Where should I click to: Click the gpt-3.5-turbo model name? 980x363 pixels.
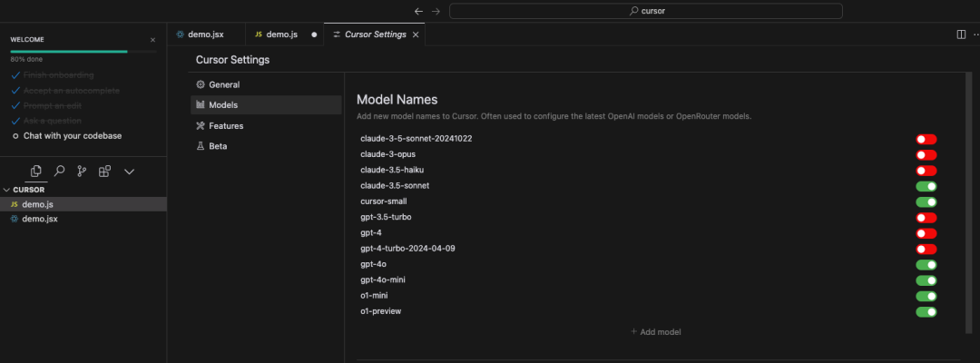tap(387, 217)
